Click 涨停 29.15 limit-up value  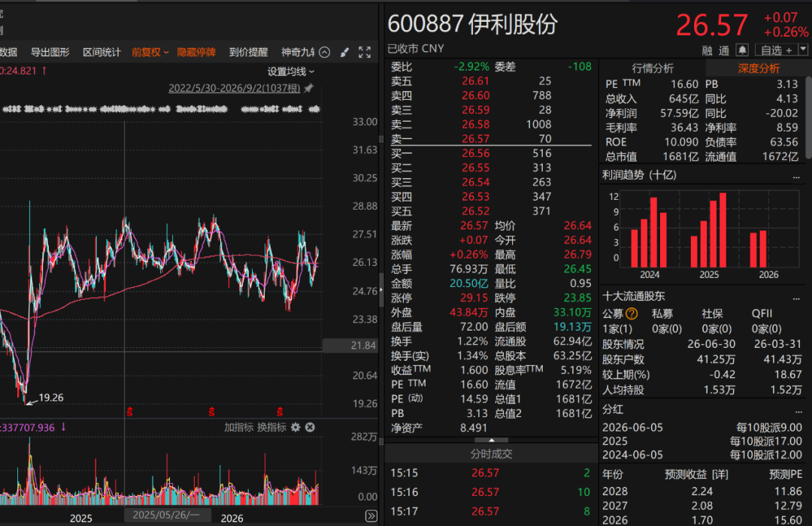point(474,298)
